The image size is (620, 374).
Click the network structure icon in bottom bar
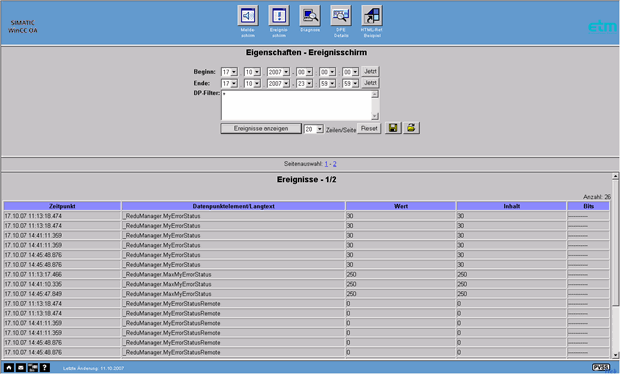pos(33,368)
